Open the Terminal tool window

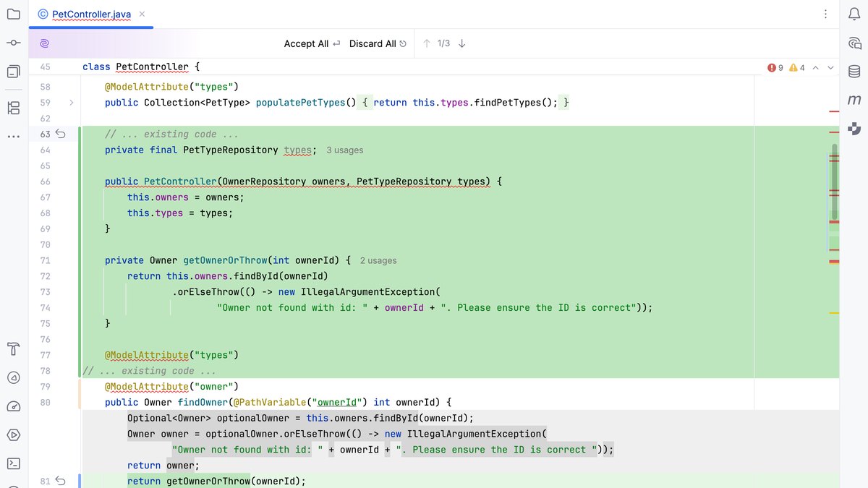[x=13, y=463]
